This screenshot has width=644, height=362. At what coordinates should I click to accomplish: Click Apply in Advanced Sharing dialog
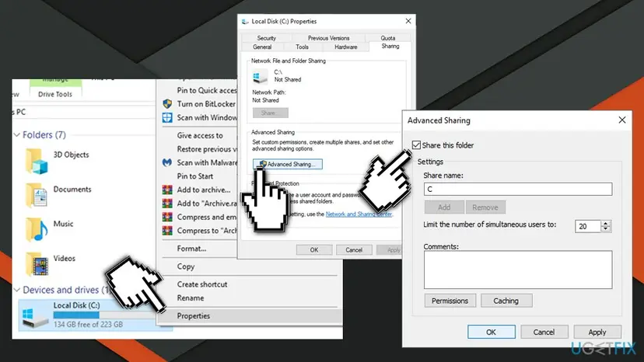point(597,332)
